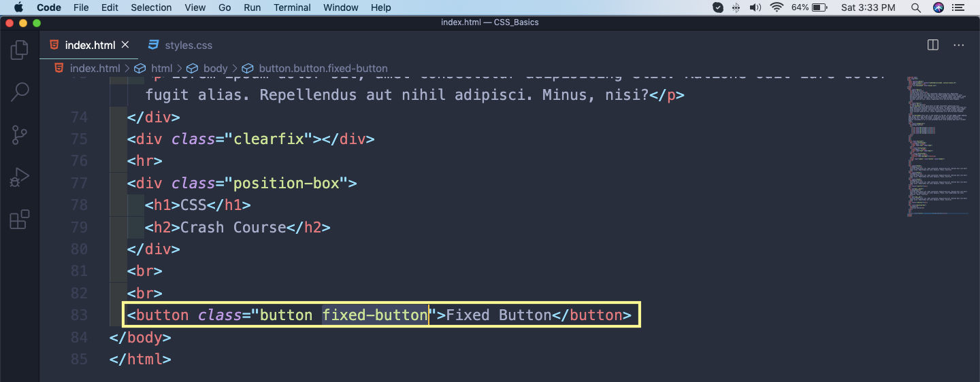The width and height of the screenshot is (980, 382).
Task: Open the Edit menu
Action: coord(110,7)
